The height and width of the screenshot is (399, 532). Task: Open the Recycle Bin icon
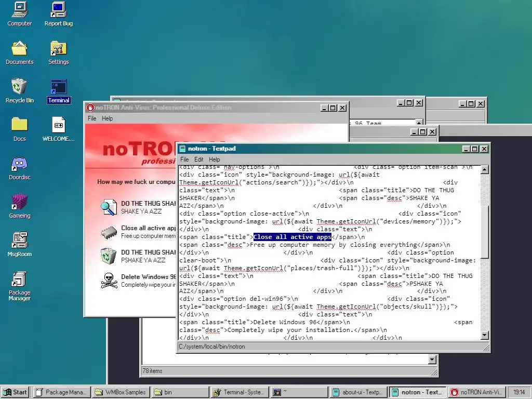(19, 90)
